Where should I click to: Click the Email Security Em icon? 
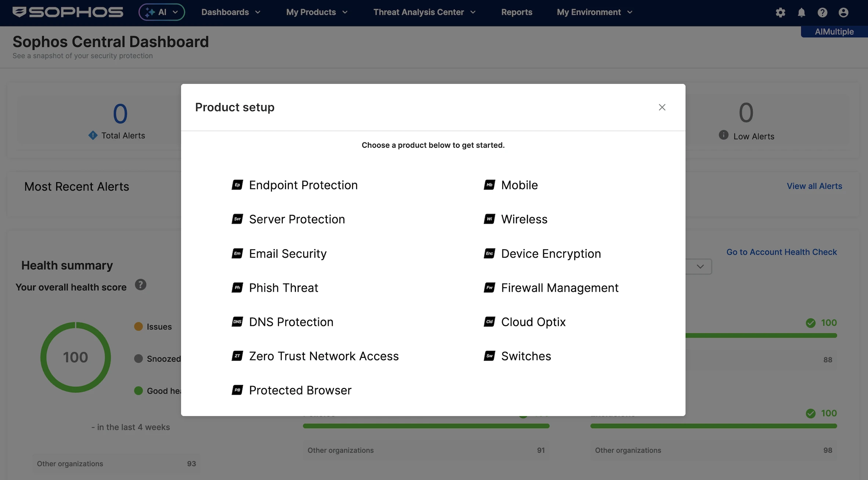tap(237, 253)
